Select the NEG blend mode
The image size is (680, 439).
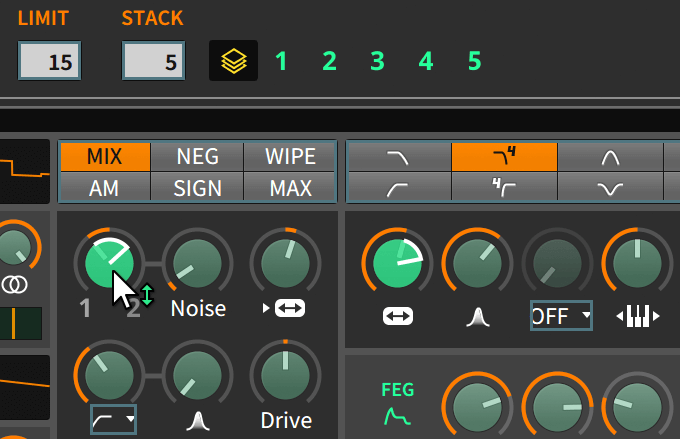coord(197,157)
